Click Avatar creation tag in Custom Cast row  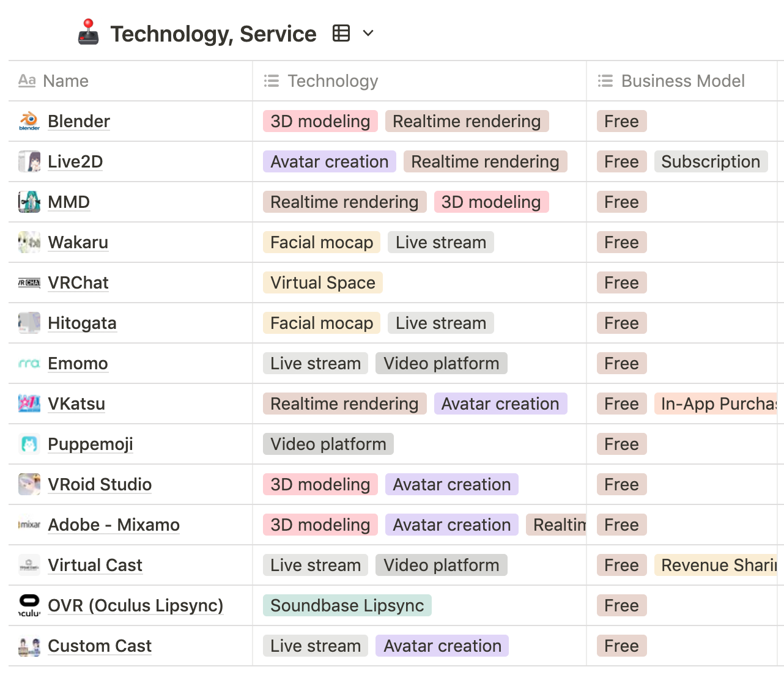pos(442,646)
